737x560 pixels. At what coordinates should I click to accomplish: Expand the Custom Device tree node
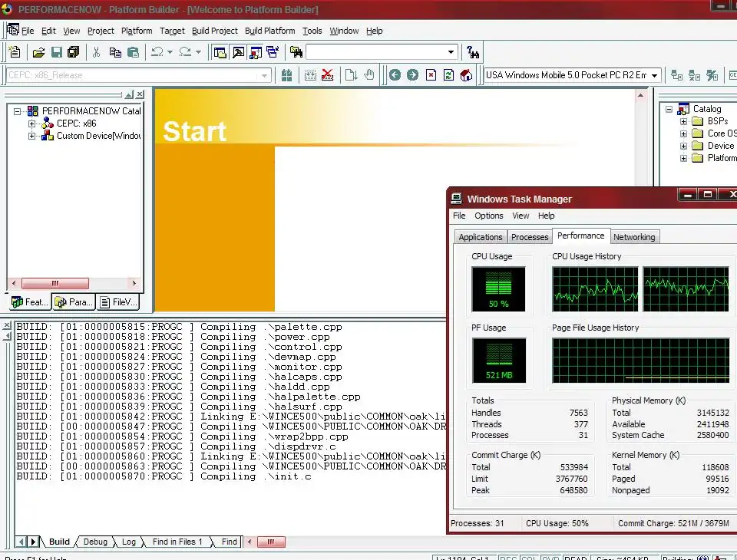point(31,136)
